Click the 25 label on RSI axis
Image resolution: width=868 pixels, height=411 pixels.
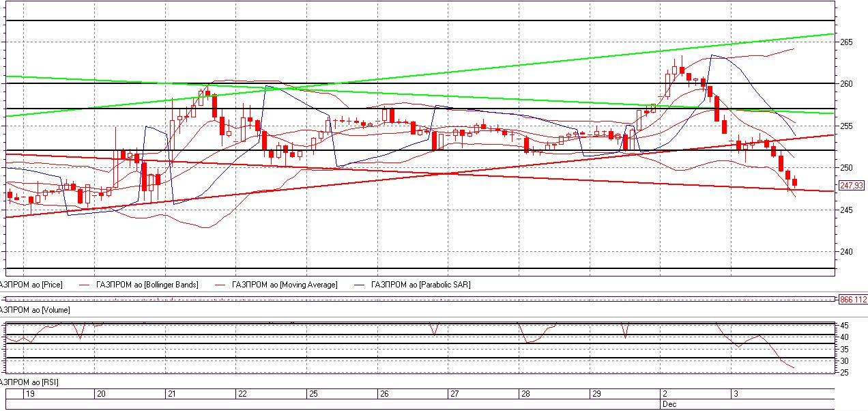pos(844,373)
